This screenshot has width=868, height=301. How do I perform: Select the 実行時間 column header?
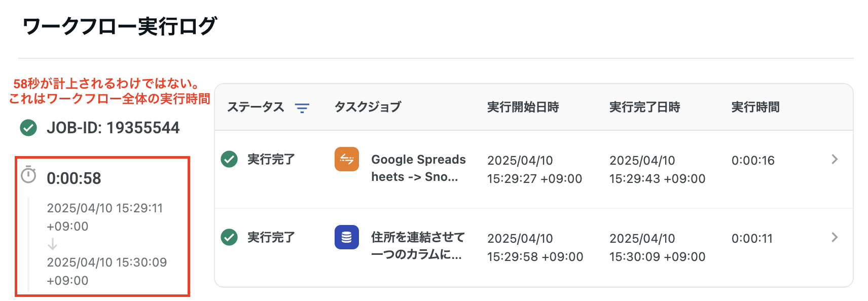point(755,107)
